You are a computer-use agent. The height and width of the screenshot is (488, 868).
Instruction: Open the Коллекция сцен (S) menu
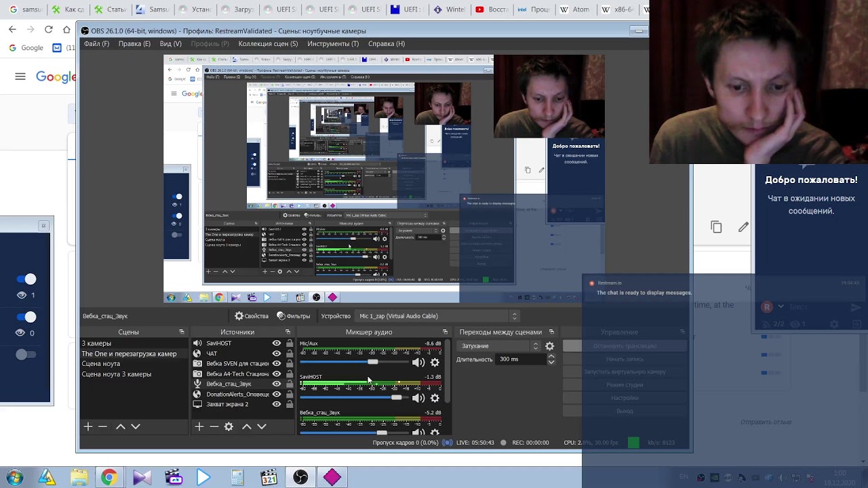[x=268, y=43]
